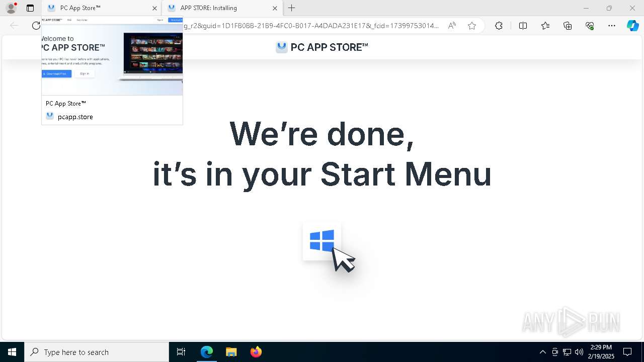
Task: Open the Collections icon
Action: point(568,26)
